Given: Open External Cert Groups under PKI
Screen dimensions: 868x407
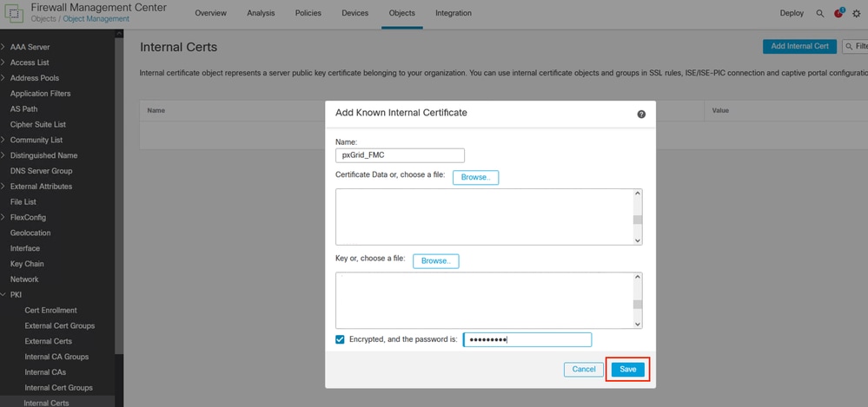Looking at the screenshot, I should [x=60, y=325].
